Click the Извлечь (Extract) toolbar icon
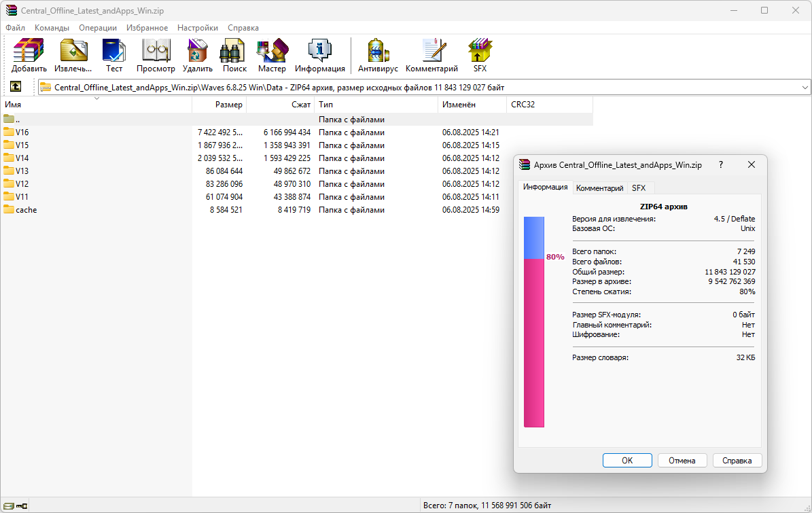Viewport: 812px width, 513px height. [x=73, y=51]
